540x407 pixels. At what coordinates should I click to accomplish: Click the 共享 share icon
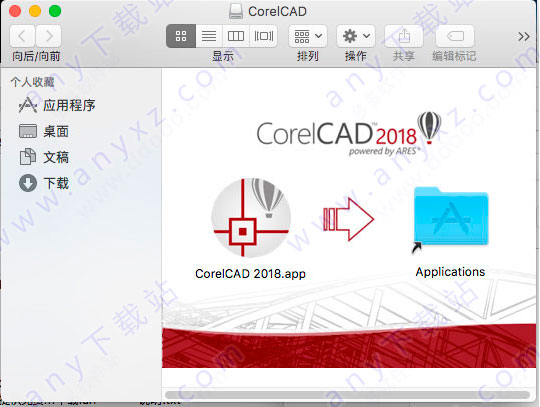404,36
